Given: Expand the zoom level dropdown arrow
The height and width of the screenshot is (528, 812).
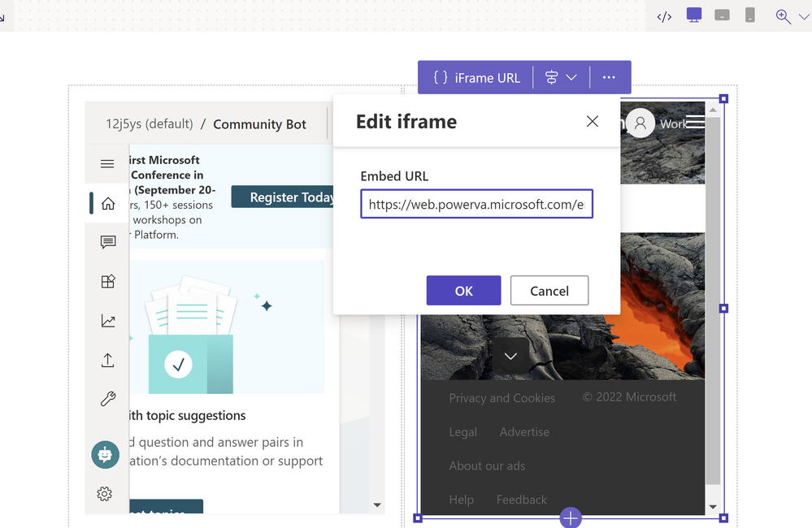Looking at the screenshot, I should pos(804,16).
